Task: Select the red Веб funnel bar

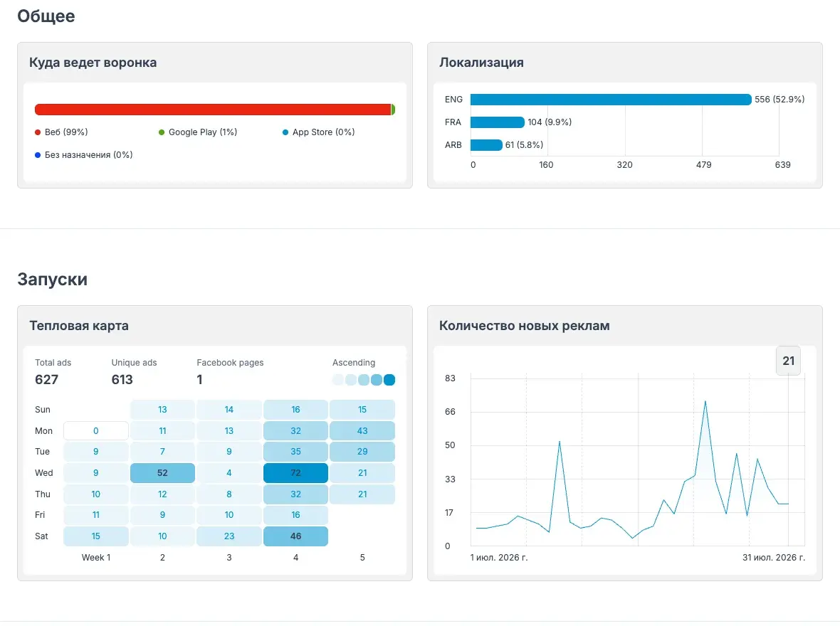Action: pyautogui.click(x=213, y=110)
